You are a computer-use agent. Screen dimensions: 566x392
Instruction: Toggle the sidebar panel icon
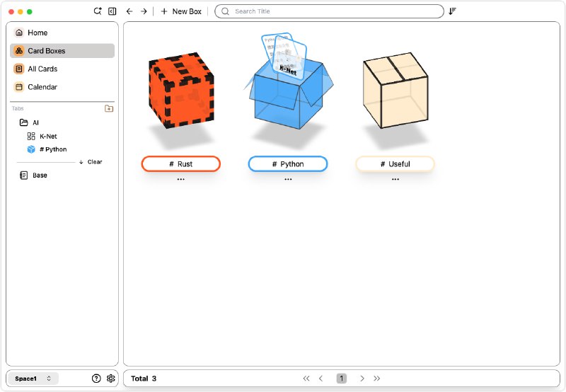pyautogui.click(x=112, y=11)
